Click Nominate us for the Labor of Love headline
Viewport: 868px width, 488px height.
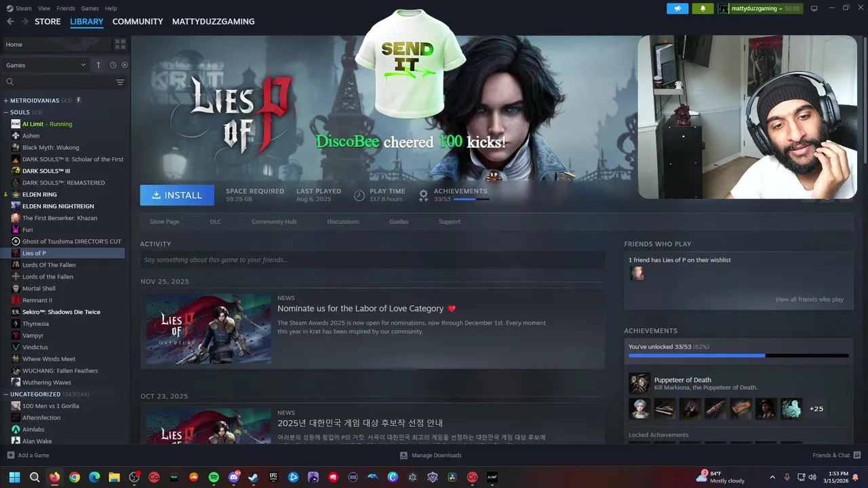click(360, 308)
